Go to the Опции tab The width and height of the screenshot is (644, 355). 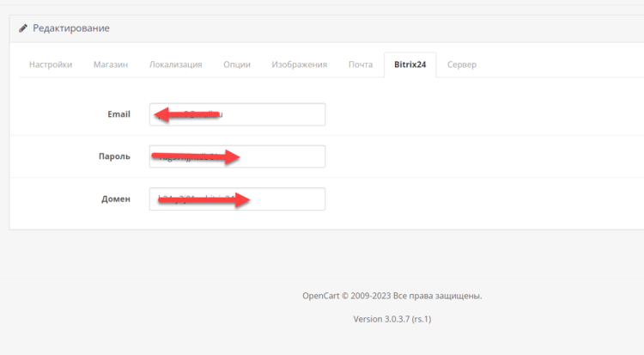coord(237,64)
